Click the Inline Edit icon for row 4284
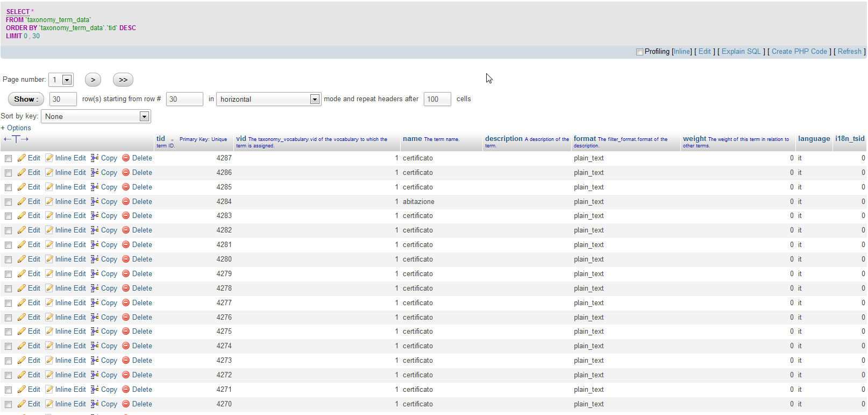868x415 pixels. point(49,201)
